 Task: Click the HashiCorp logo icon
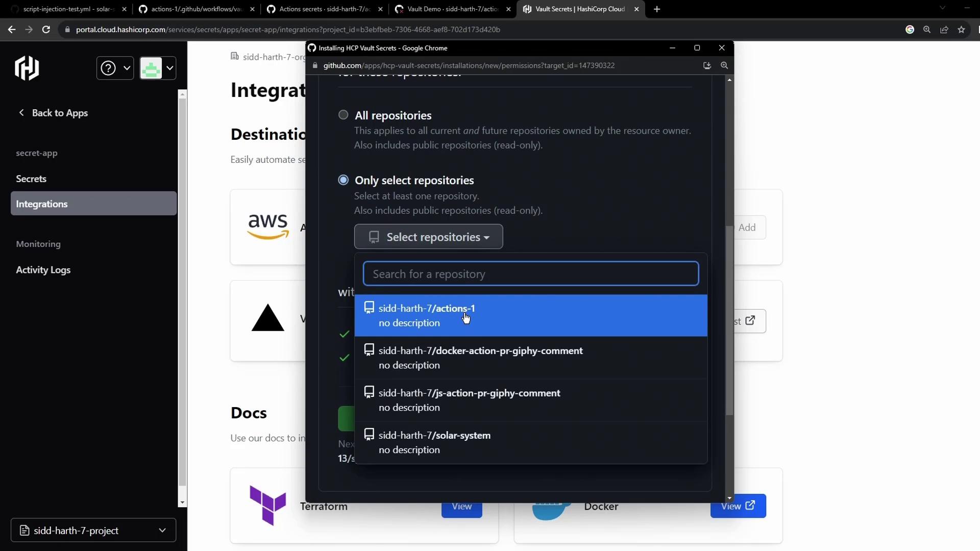(x=27, y=68)
